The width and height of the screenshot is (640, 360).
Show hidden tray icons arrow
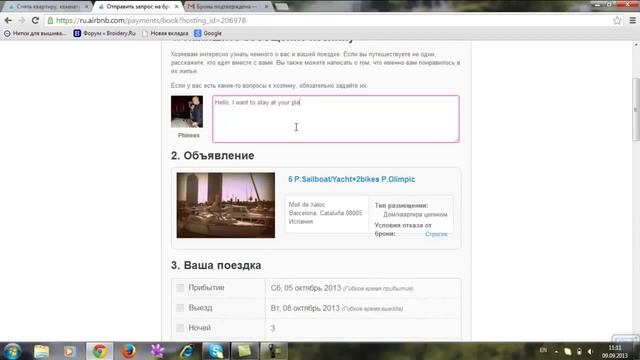tap(556, 351)
